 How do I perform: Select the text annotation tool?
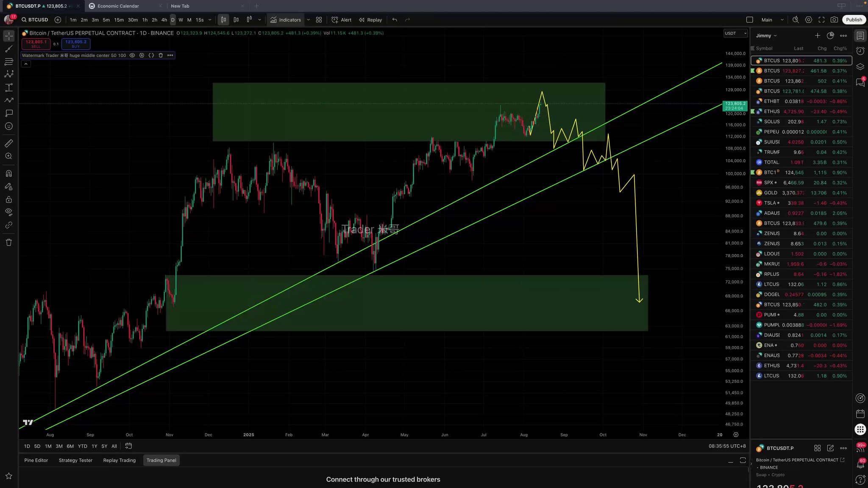9,113
